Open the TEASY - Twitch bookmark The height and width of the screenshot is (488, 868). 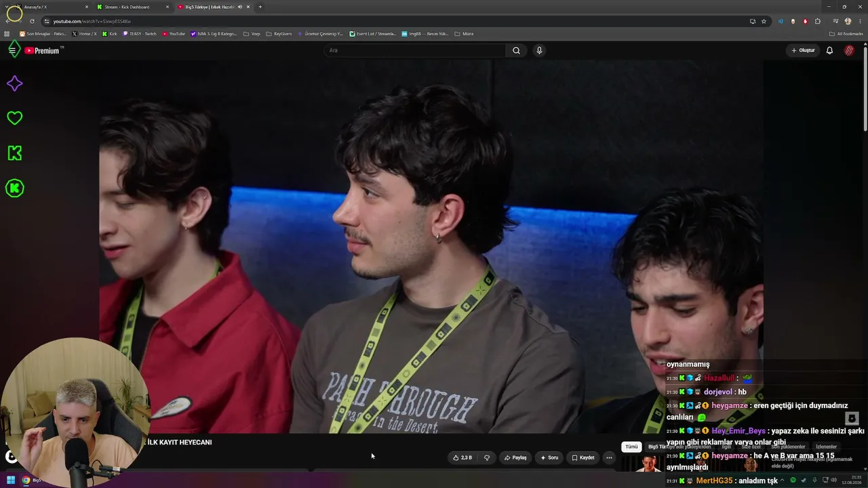140,34
